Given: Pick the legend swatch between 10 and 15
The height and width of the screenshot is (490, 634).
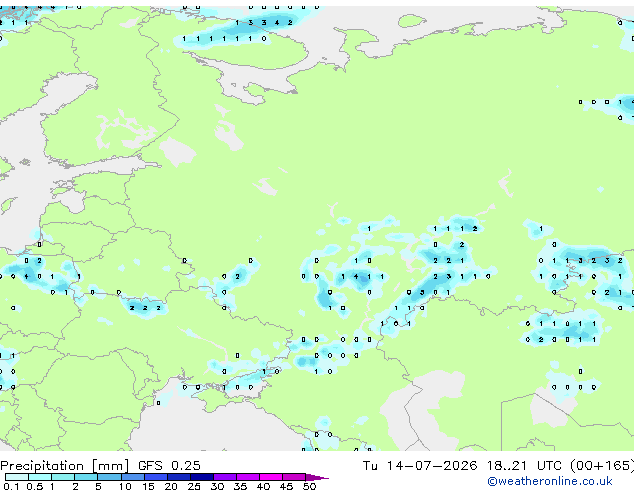Looking at the screenshot, I should pos(133,477).
